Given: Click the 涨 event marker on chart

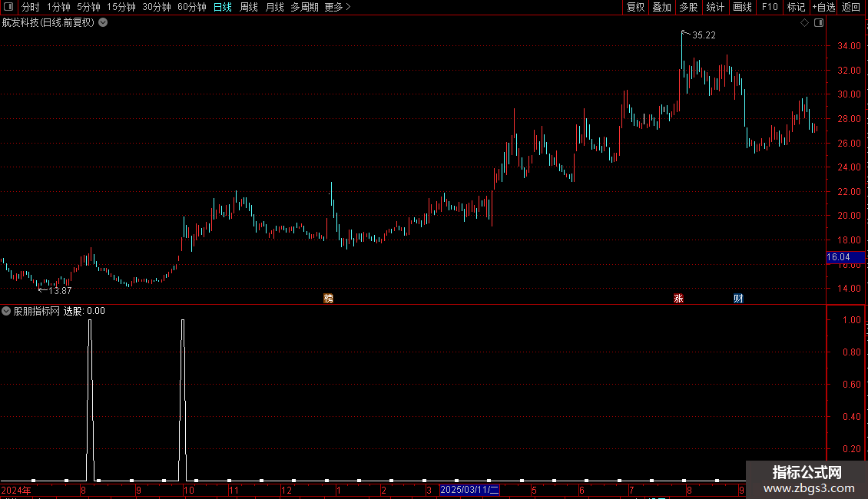Looking at the screenshot, I should click(x=679, y=299).
